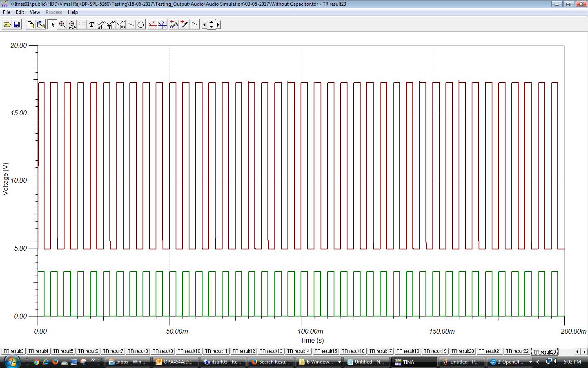Screen dimensions: 588x368
Task: Enable cursor a marker
Action: coord(153,25)
